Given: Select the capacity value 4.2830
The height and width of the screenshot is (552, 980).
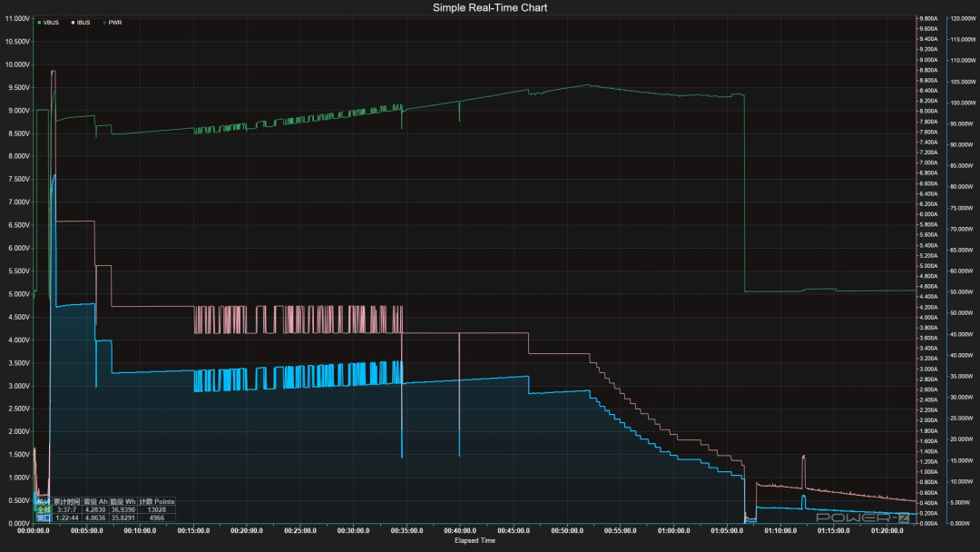Looking at the screenshot, I should [x=95, y=509].
